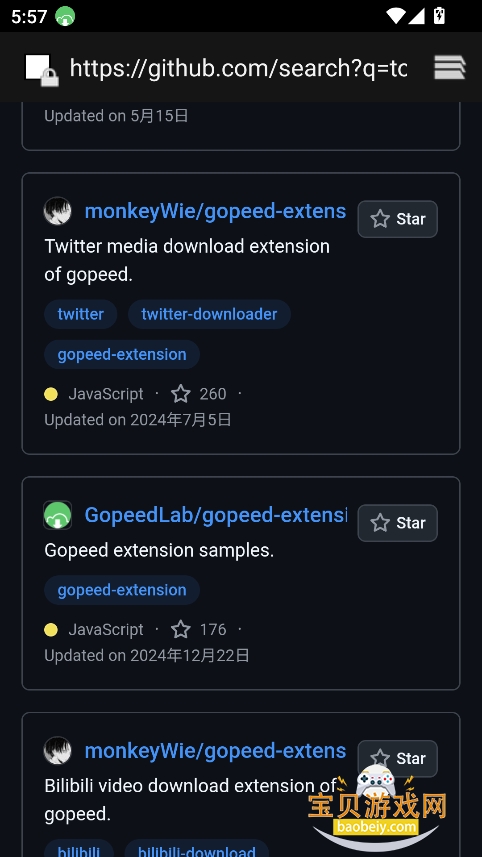
Task: Star the Twitter media download repository
Action: tap(397, 219)
